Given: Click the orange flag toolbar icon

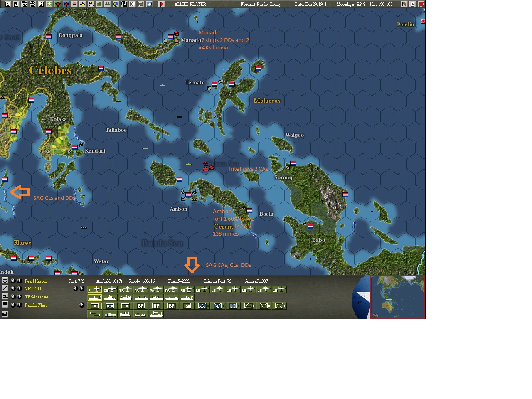Looking at the screenshot, I should (74, 4).
